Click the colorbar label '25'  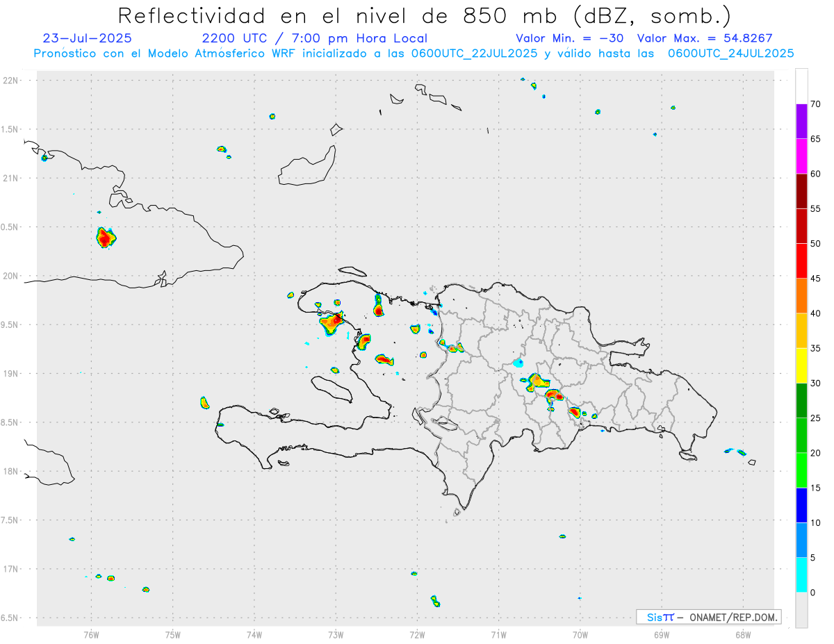pos(816,418)
